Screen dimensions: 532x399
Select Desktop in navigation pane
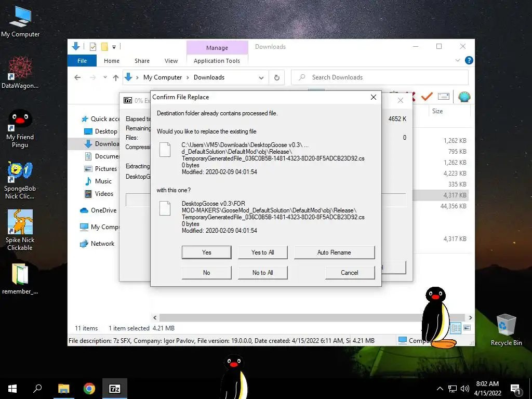101,131
